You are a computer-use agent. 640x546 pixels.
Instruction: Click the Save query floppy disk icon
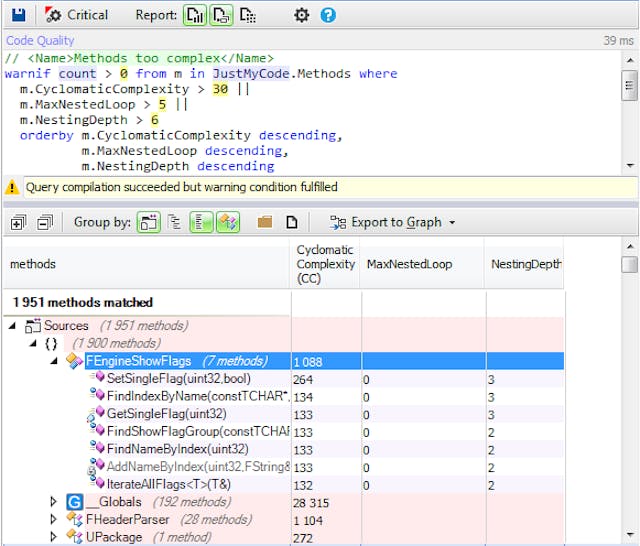coord(19,15)
